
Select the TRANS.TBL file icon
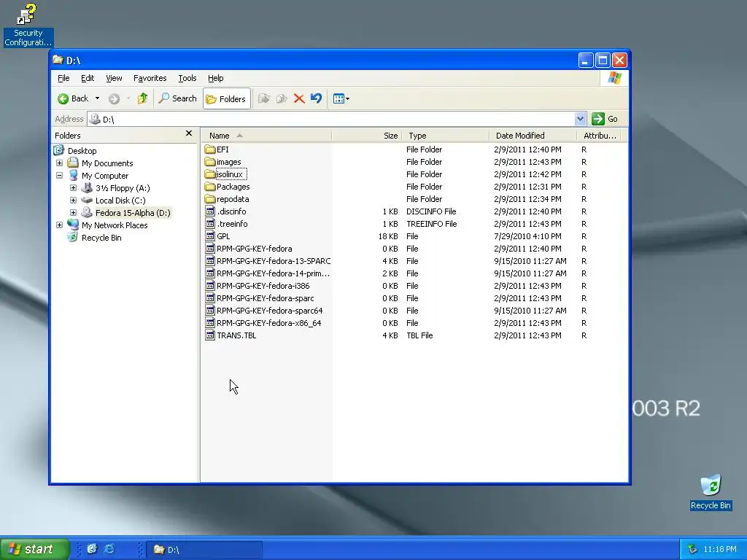click(x=210, y=335)
